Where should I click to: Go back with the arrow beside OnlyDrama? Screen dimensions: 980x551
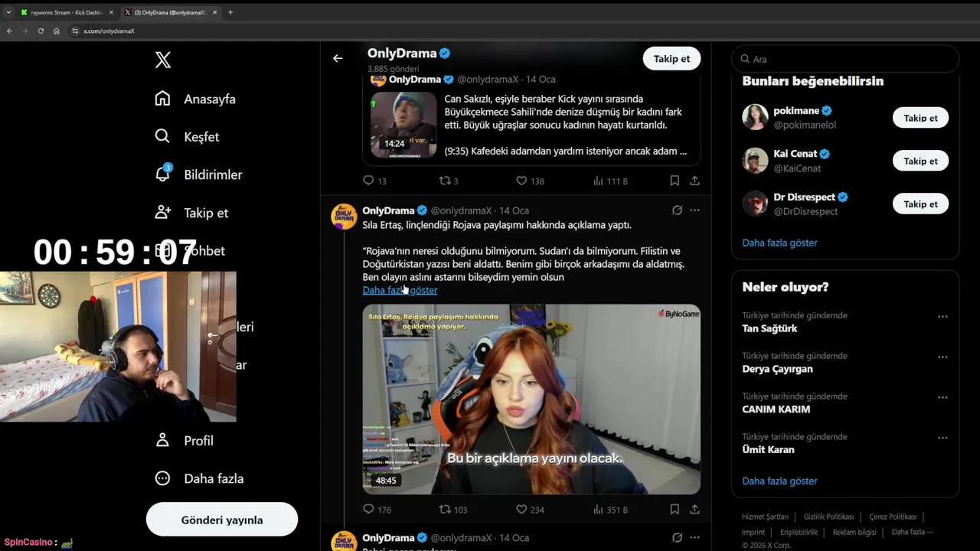[338, 58]
